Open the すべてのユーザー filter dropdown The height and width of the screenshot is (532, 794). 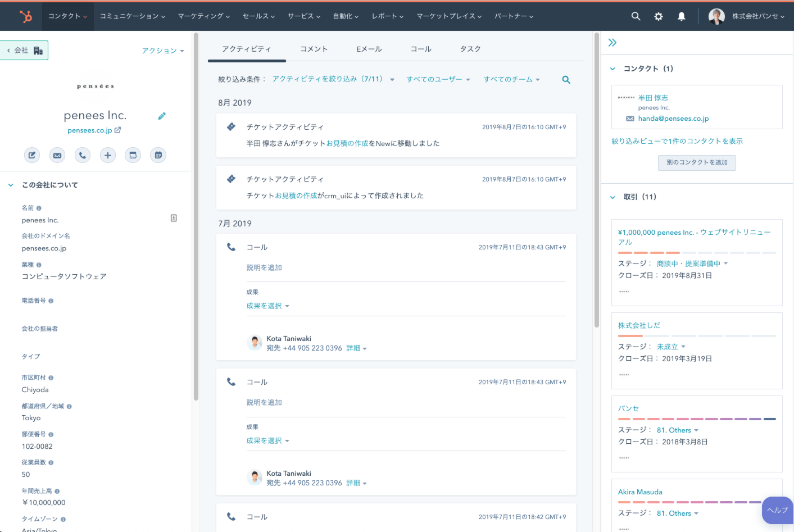pyautogui.click(x=438, y=79)
